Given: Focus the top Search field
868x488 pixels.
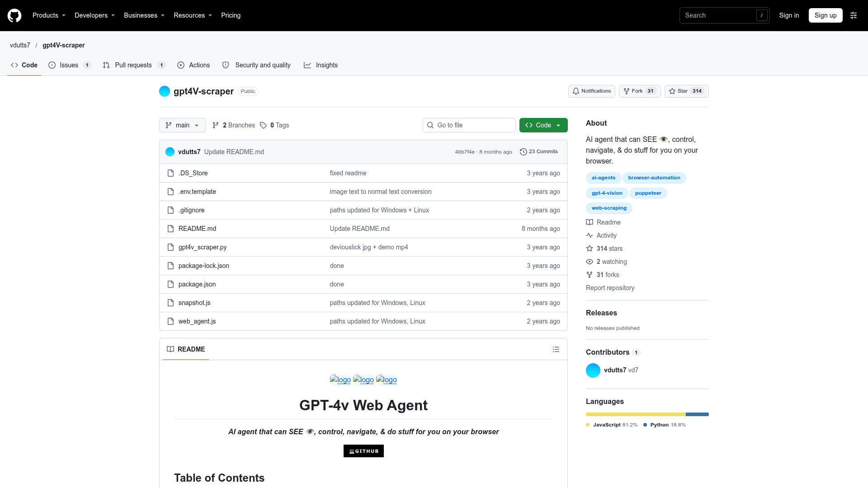Looking at the screenshot, I should point(724,15).
